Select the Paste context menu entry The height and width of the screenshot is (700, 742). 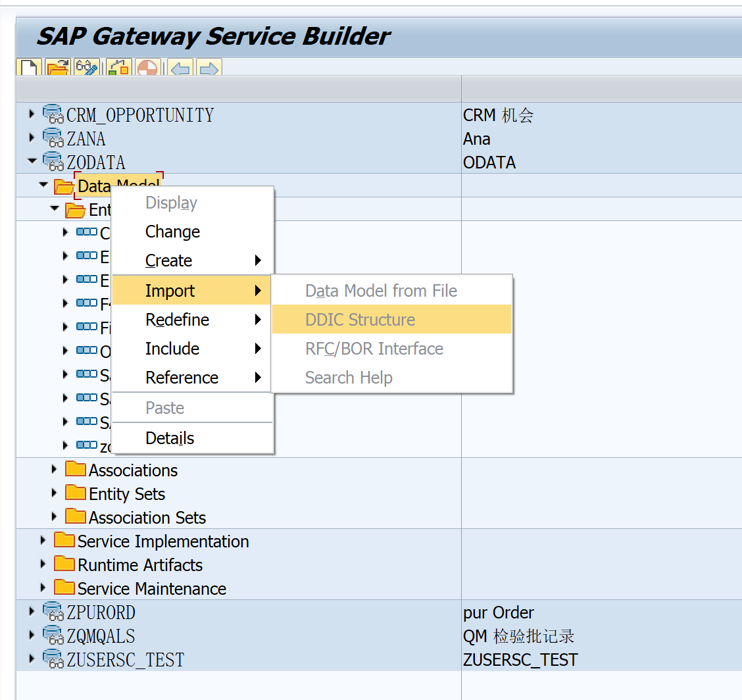[x=192, y=407]
